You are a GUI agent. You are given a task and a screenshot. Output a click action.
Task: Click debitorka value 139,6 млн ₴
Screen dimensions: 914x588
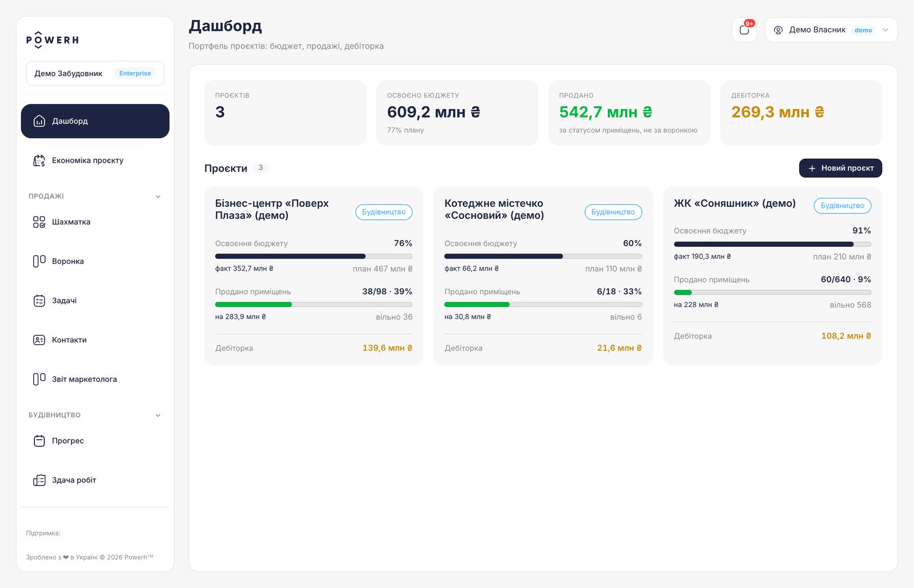(387, 348)
